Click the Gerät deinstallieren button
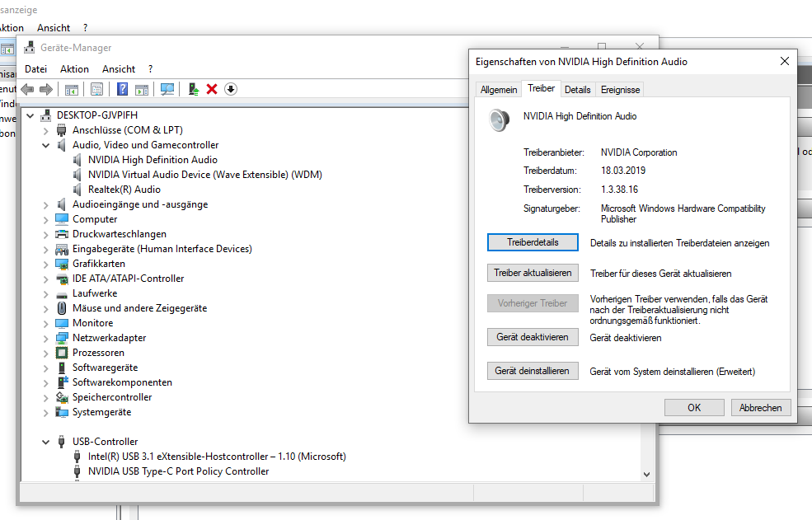 533,371
